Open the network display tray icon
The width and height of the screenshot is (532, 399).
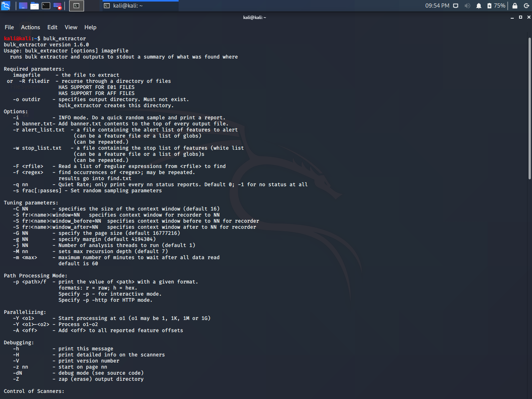point(456,6)
